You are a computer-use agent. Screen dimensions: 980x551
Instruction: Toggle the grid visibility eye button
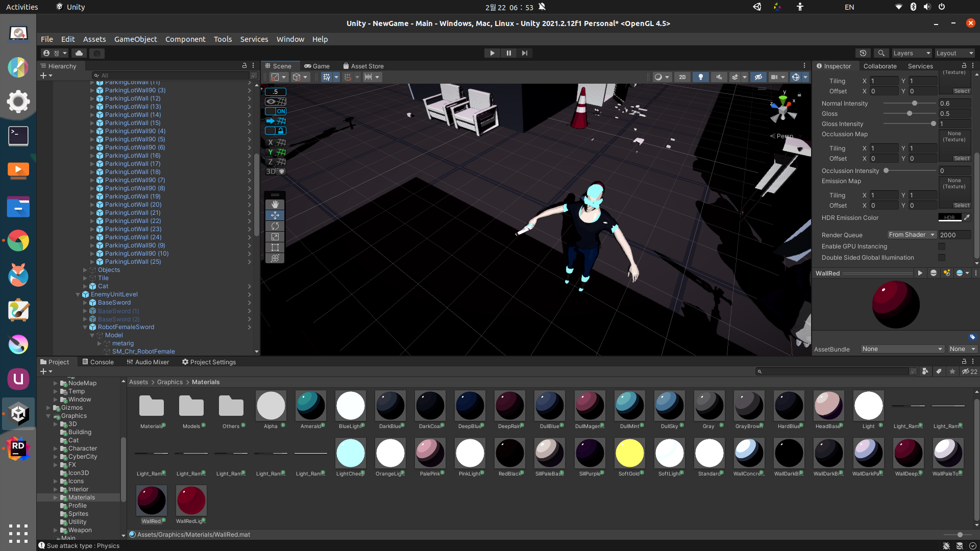click(276, 102)
